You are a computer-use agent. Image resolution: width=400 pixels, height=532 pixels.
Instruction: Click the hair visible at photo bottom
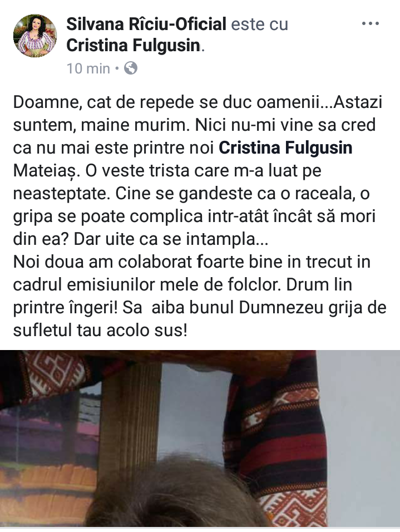[x=176, y=495]
